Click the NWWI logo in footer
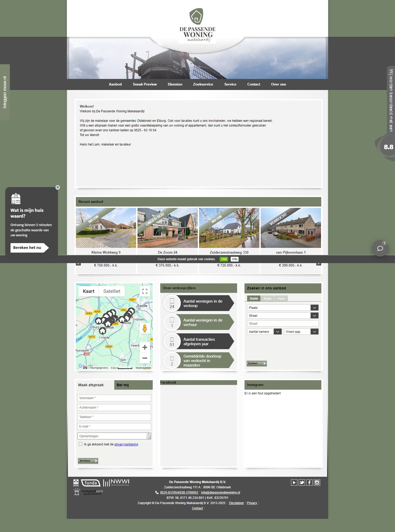This screenshot has width=395, height=532. [x=116, y=483]
